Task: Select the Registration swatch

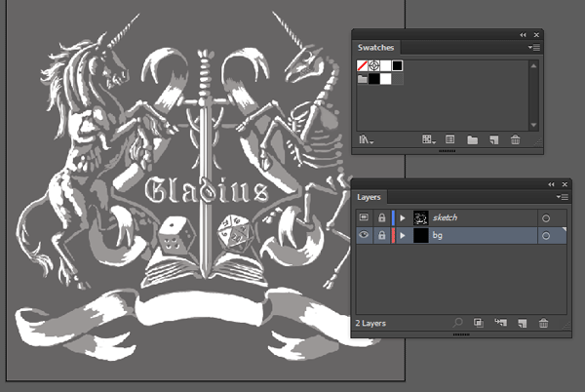Action: [373, 66]
